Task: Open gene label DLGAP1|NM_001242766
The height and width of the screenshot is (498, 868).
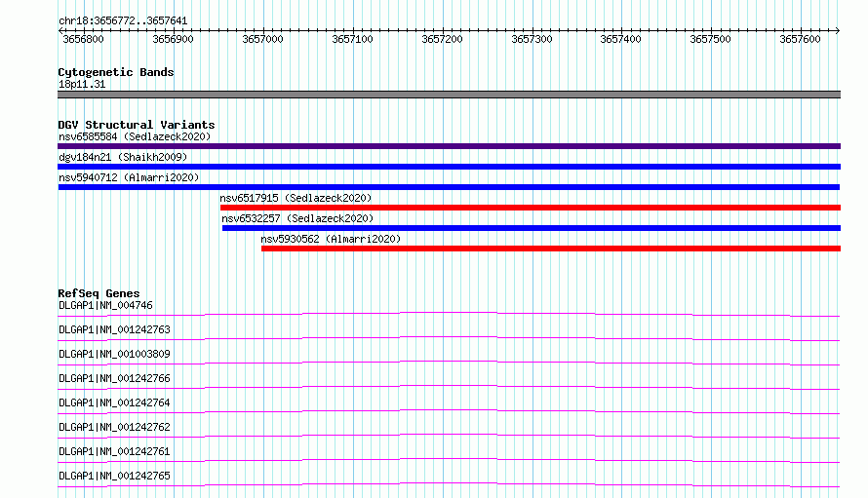Action: [x=114, y=378]
